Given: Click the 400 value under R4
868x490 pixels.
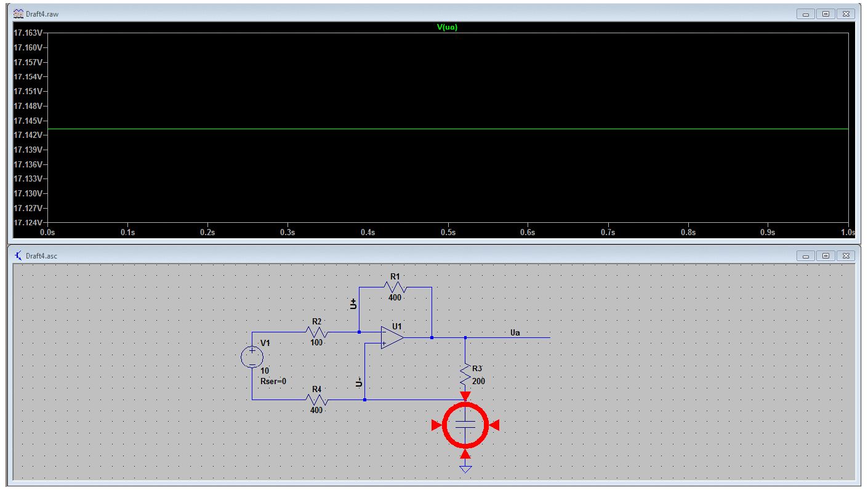Looking at the screenshot, I should tap(317, 410).
